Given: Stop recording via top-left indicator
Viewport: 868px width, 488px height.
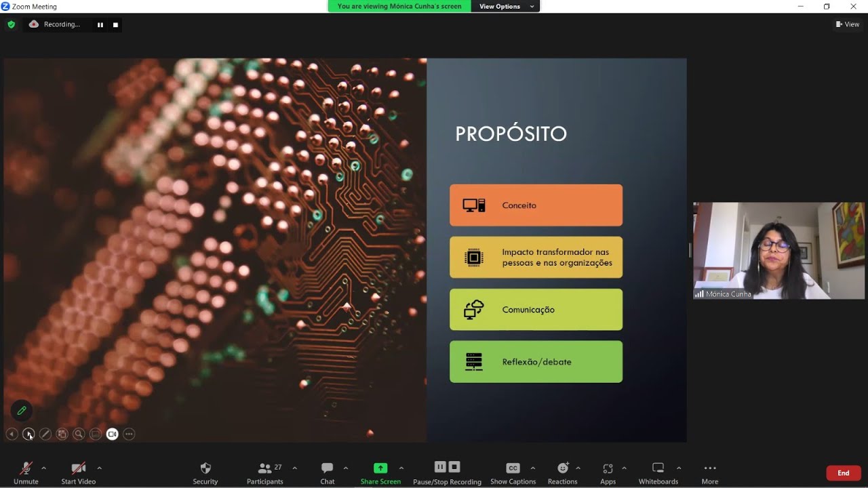Looking at the screenshot, I should [x=115, y=24].
